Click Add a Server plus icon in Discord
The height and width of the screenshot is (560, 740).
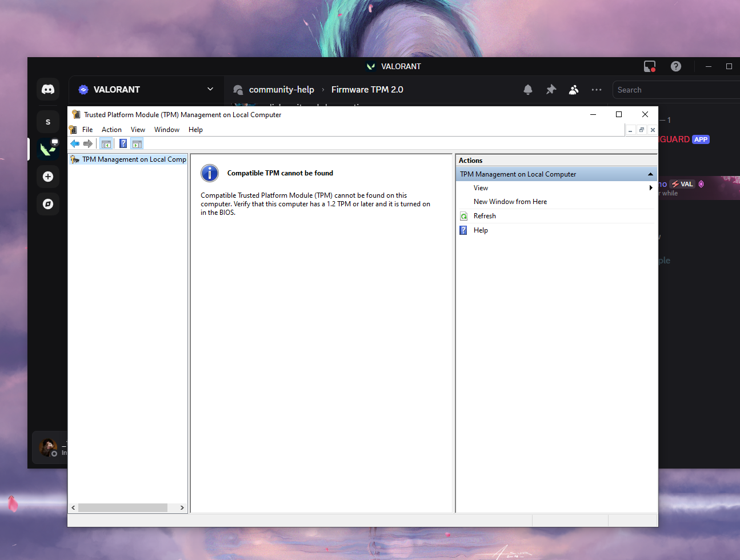click(x=48, y=177)
